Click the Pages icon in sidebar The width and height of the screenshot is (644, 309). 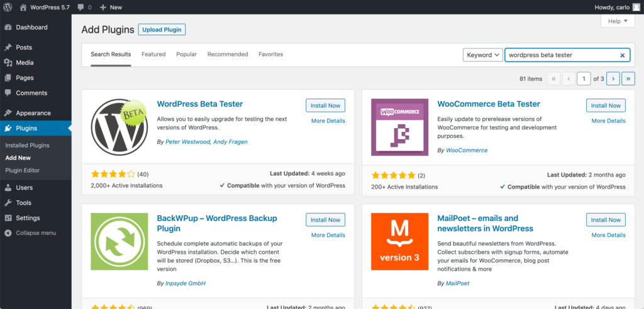pos(8,78)
